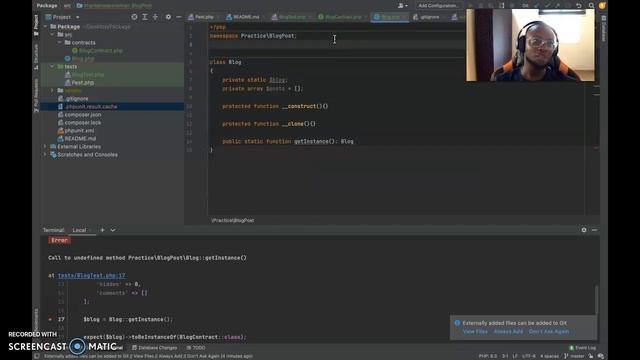Click the undo/rollback arrow icon
This screenshot has width=640, height=360.
[x=578, y=6]
